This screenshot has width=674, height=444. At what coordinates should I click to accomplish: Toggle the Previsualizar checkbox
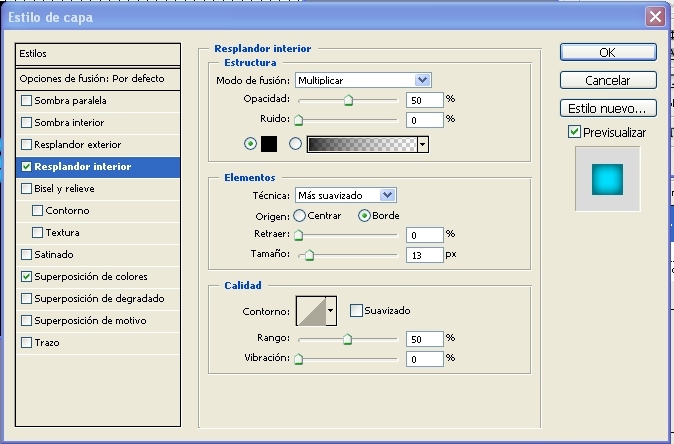(x=574, y=132)
